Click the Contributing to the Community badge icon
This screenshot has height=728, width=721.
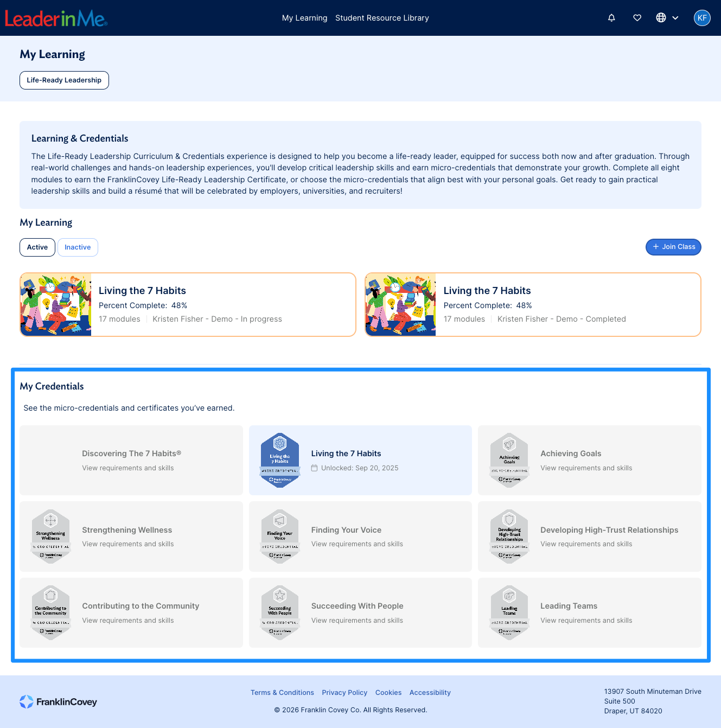coord(50,612)
